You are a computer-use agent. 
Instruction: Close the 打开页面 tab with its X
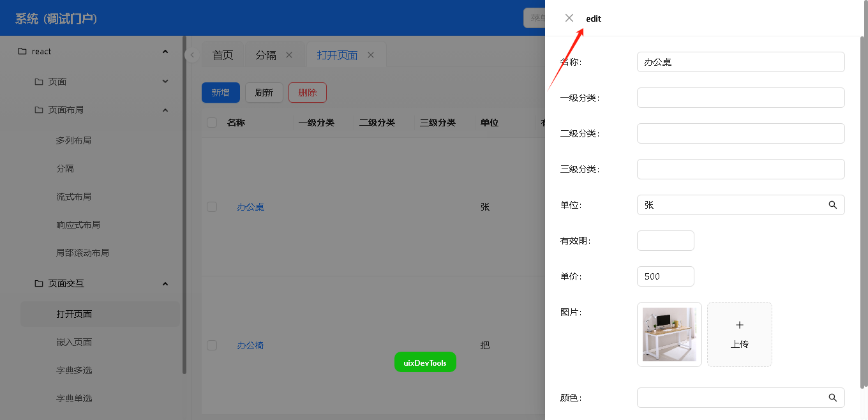[x=370, y=55]
